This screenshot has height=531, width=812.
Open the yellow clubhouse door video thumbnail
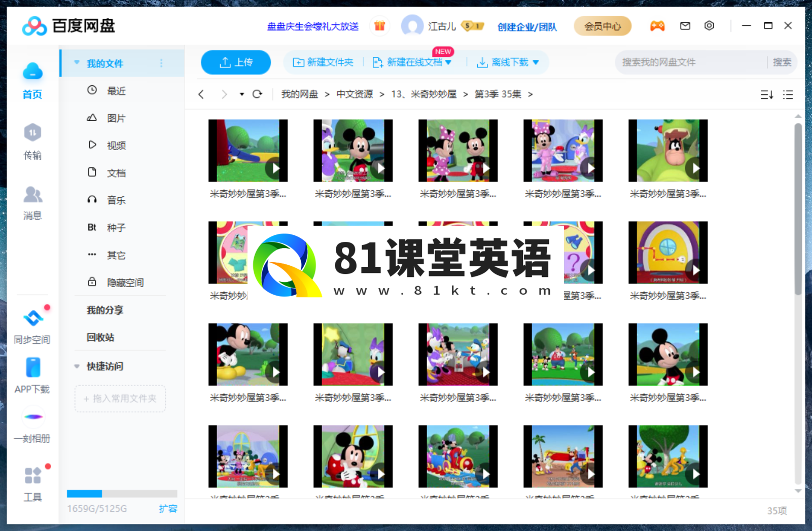[668, 253]
